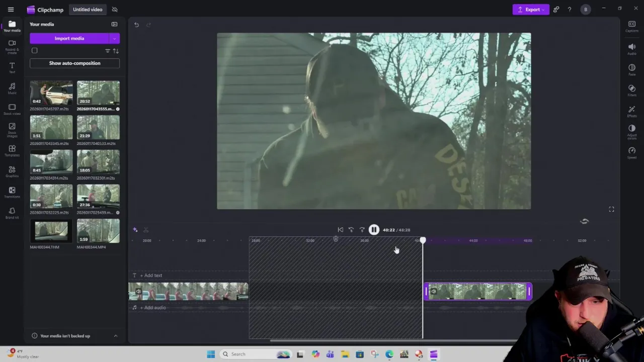The image size is (644, 362).
Task: Open the media sort order icon
Action: point(116,51)
